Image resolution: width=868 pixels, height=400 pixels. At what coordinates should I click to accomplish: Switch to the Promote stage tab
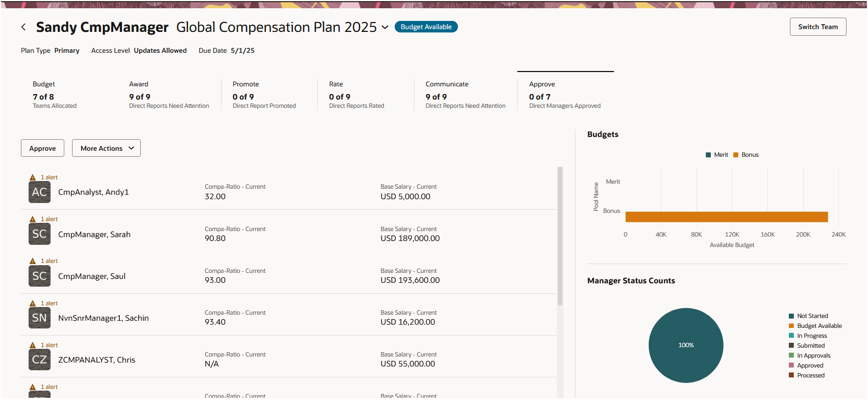pos(264,94)
